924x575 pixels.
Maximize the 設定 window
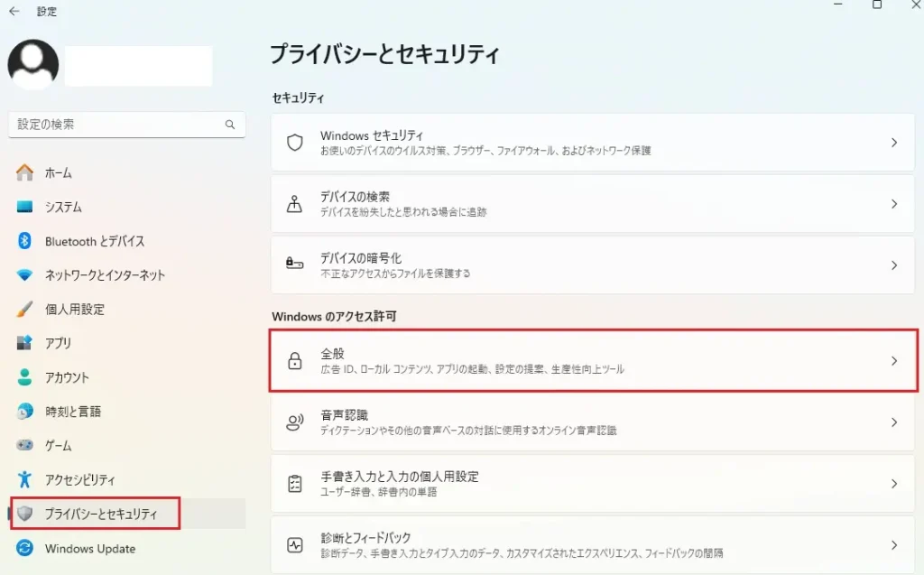[877, 5]
